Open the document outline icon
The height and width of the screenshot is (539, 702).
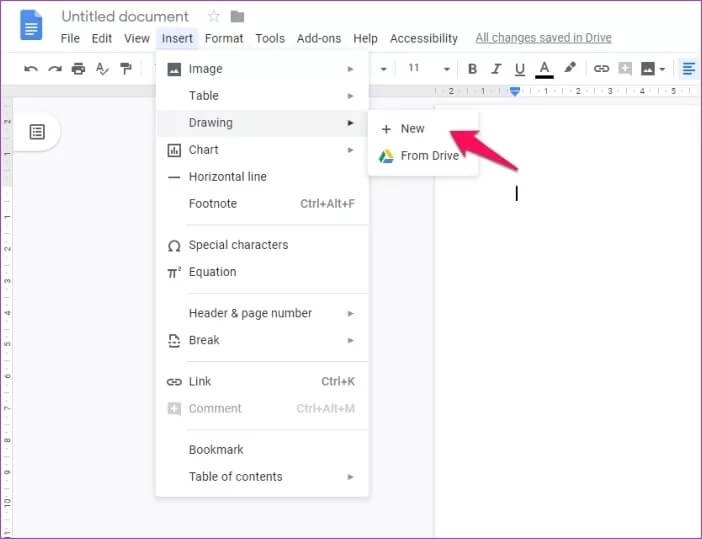point(37,132)
